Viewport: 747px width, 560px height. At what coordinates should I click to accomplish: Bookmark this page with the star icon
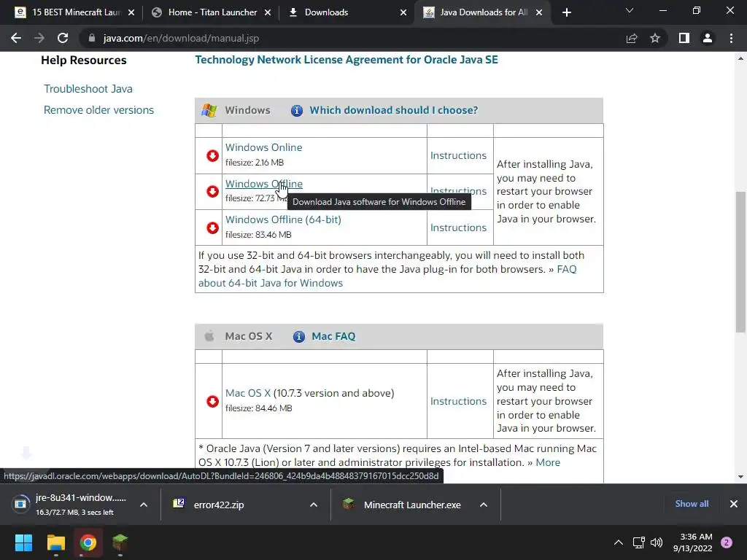coord(655,38)
